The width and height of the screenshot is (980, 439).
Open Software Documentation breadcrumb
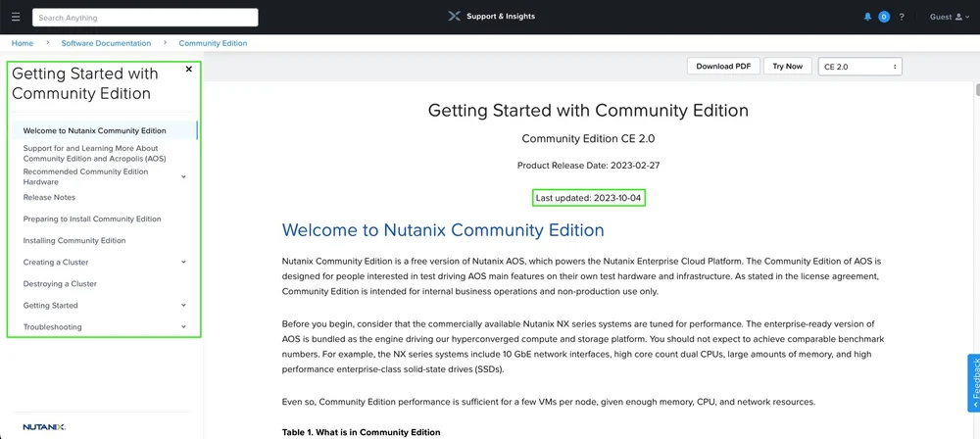click(x=106, y=43)
